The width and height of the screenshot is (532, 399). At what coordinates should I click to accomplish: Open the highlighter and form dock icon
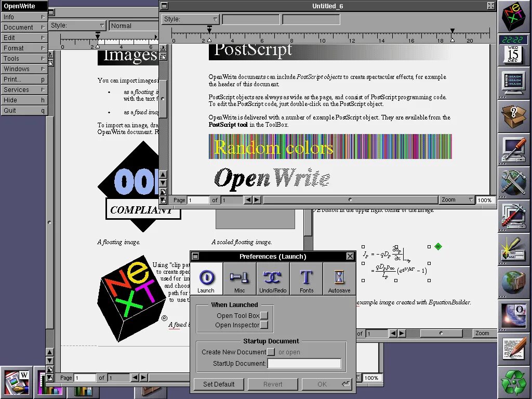coord(514,249)
